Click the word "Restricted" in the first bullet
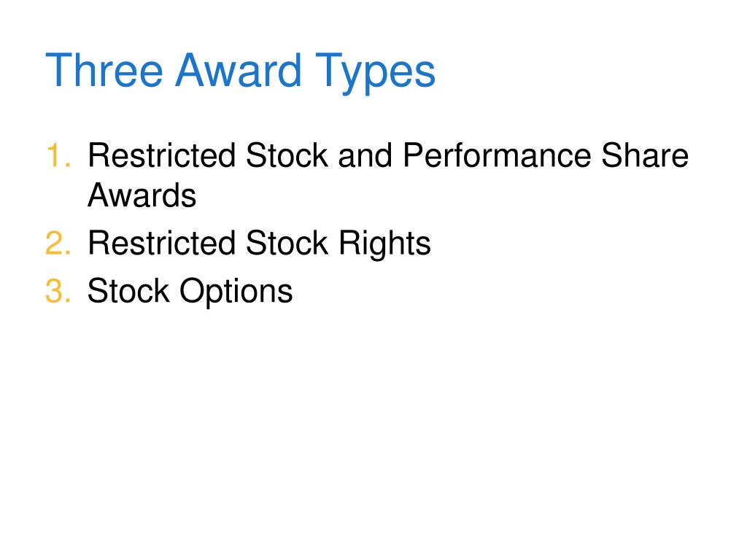 click(162, 155)
